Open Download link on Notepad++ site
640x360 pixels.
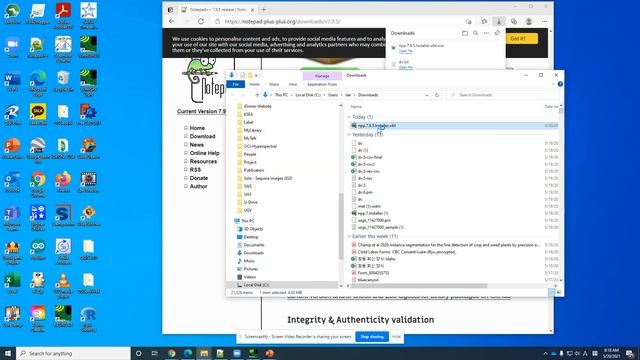click(202, 136)
